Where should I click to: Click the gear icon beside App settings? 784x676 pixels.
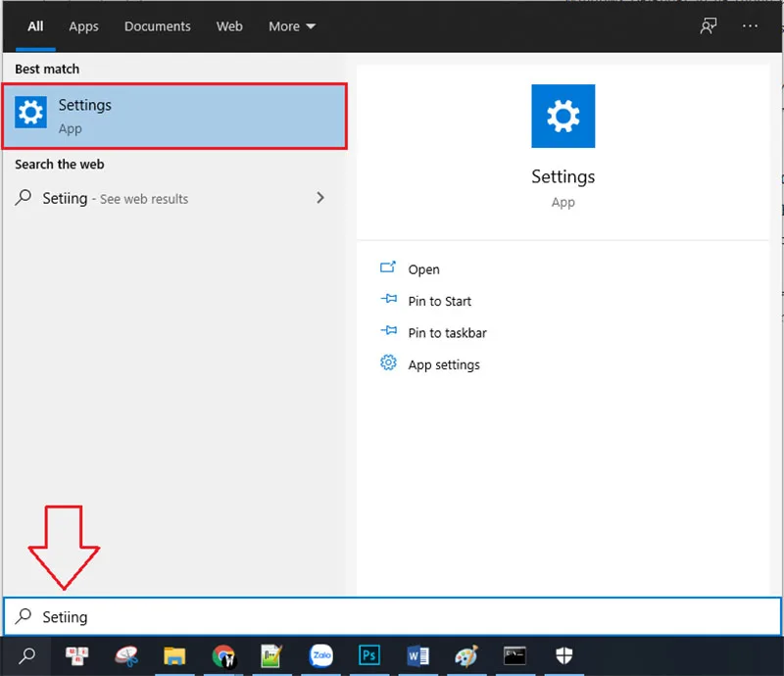(388, 362)
